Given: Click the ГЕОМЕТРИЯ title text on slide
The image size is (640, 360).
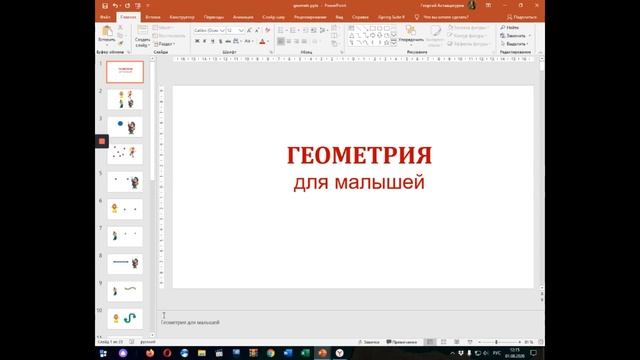Looking at the screenshot, I should (x=359, y=156).
